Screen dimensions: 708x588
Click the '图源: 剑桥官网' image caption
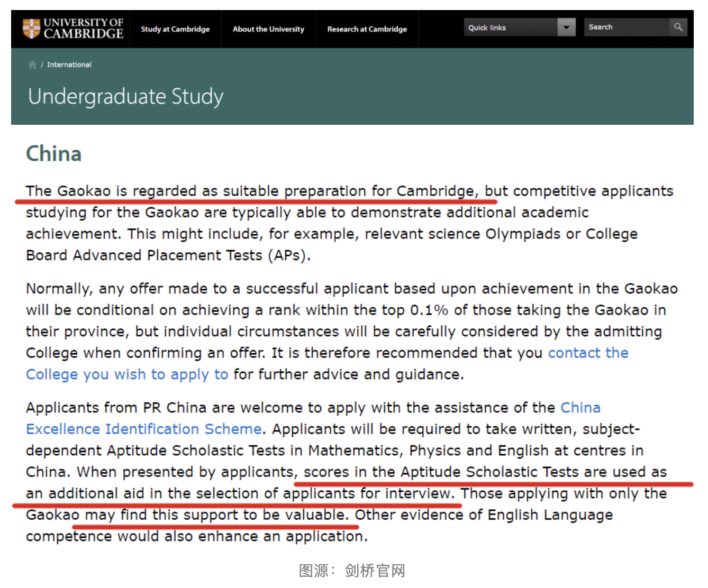click(352, 571)
